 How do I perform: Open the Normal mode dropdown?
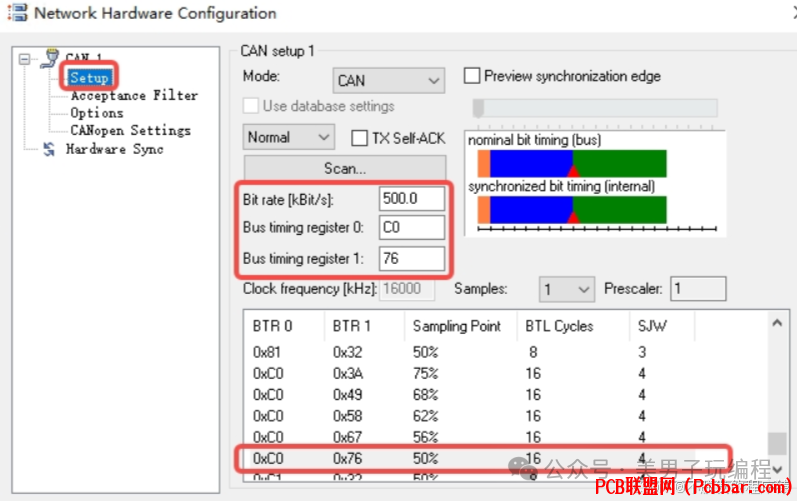tap(289, 137)
